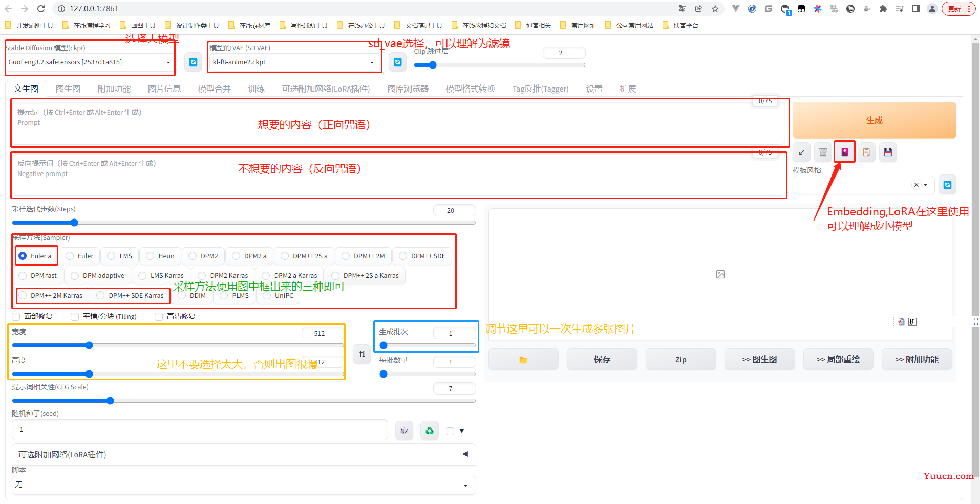Viewport: 980px width, 504px height.
Task: Refresh the SD VAE list
Action: point(398,62)
